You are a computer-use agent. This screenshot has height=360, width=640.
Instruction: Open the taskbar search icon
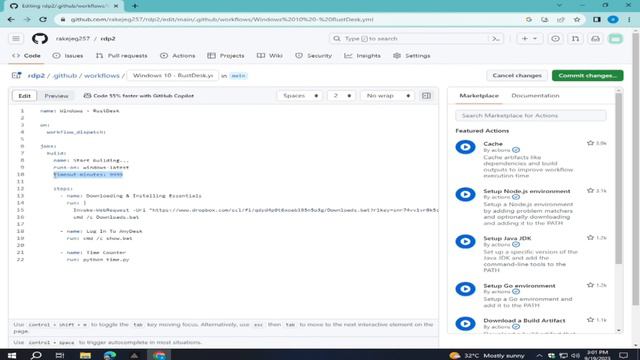(x=36, y=355)
